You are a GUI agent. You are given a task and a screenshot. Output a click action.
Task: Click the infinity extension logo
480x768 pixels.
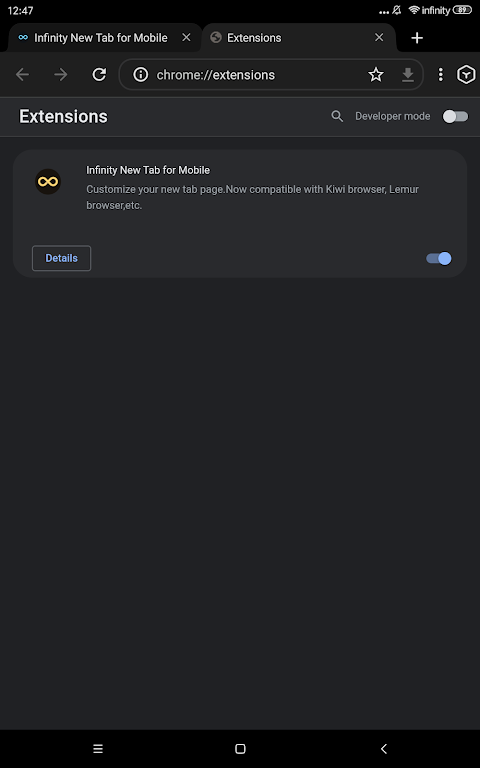tap(48, 182)
